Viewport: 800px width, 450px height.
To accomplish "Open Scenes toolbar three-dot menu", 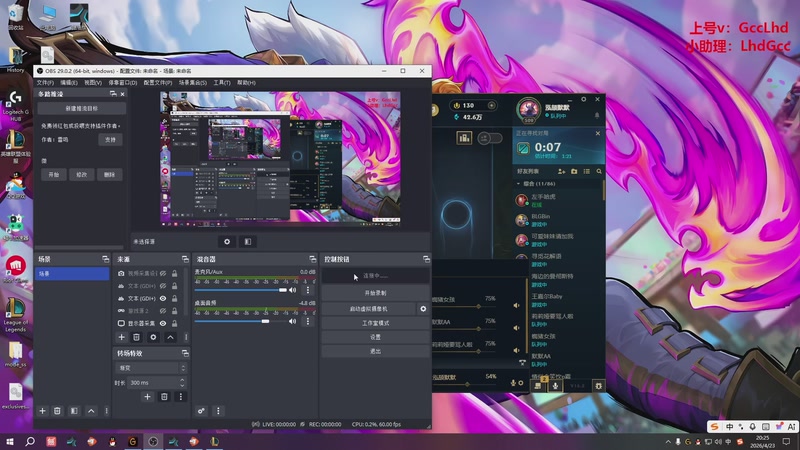I will click(106, 411).
